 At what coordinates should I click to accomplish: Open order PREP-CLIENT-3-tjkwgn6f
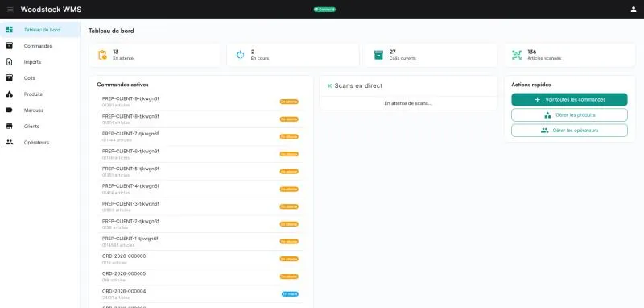coord(200,206)
